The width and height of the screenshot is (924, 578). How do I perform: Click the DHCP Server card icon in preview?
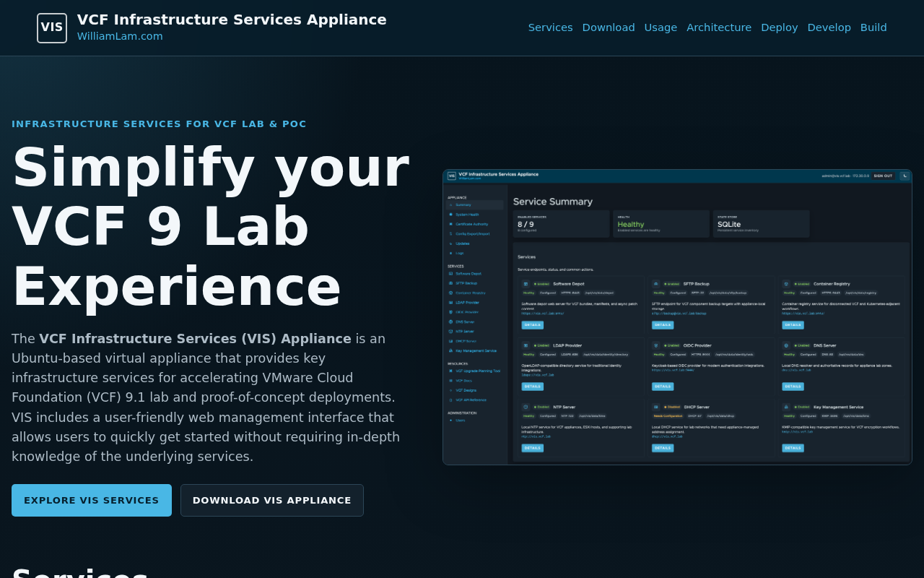[x=655, y=407]
